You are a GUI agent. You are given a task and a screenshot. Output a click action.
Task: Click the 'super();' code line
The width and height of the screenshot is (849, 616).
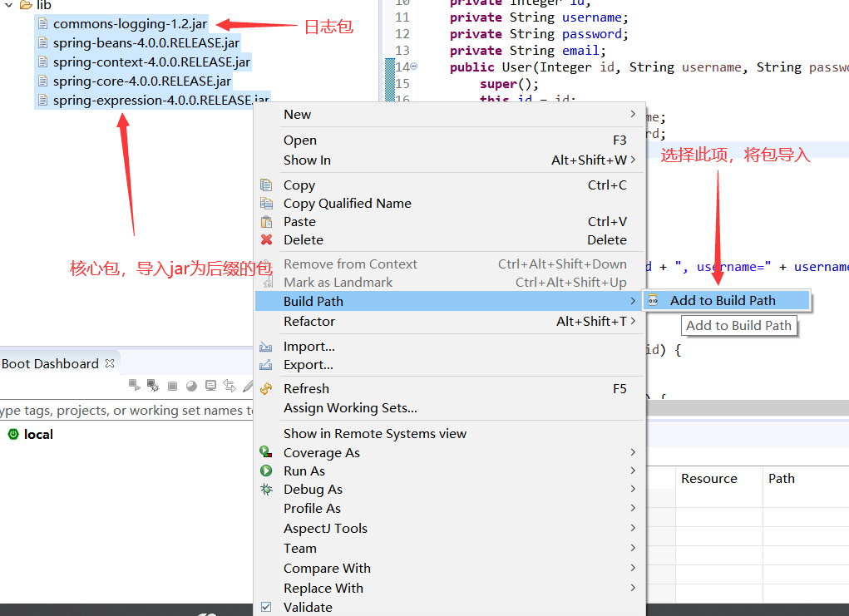[509, 84]
